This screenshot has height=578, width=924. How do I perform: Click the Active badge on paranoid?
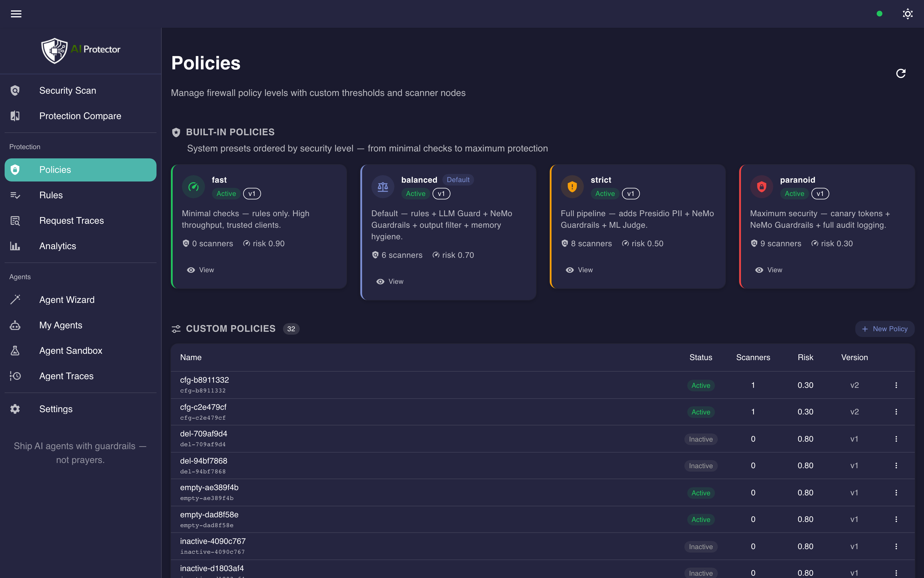(794, 194)
